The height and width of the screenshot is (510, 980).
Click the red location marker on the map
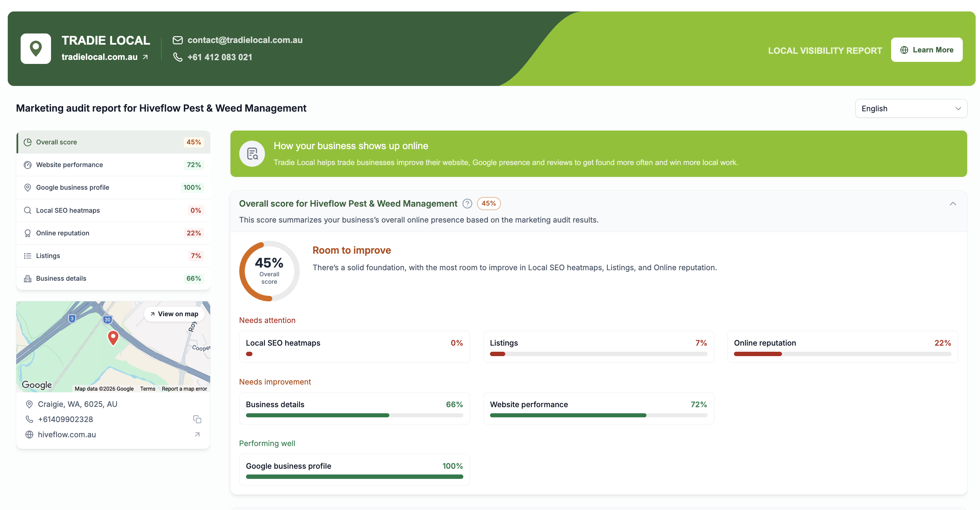113,338
